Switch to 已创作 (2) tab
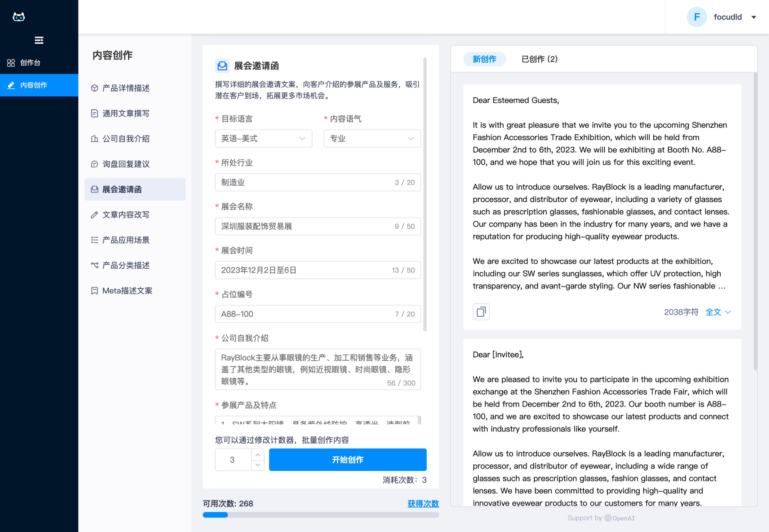This screenshot has height=532, width=769. coord(539,59)
